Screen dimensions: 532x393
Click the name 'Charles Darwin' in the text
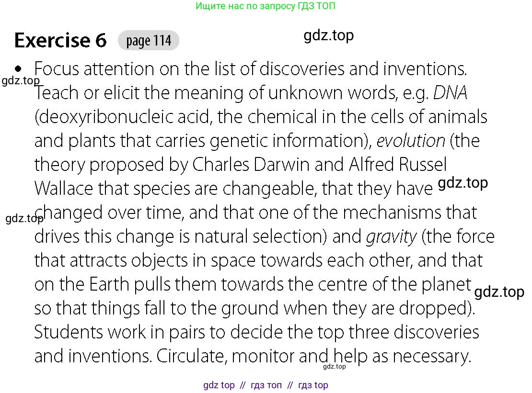tap(251, 164)
